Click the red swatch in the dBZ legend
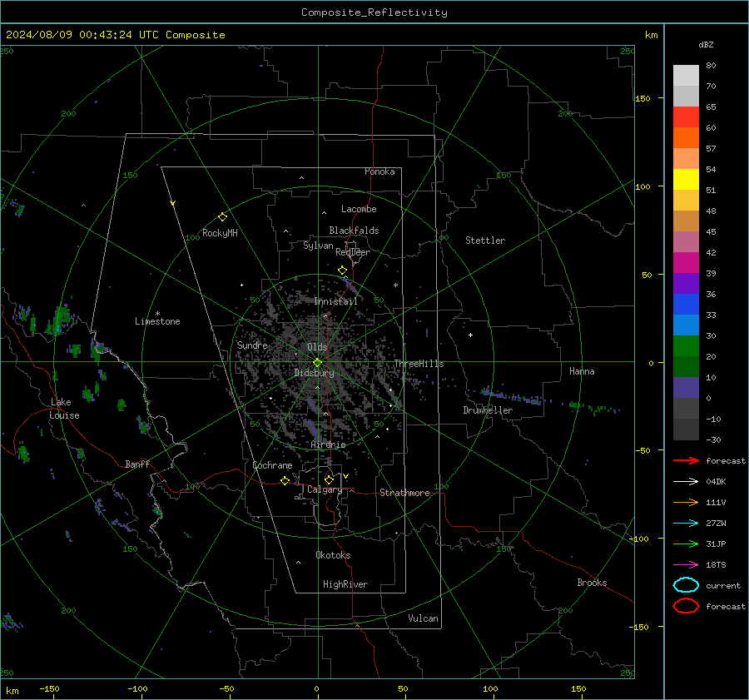This screenshot has width=749, height=700. tap(686, 117)
